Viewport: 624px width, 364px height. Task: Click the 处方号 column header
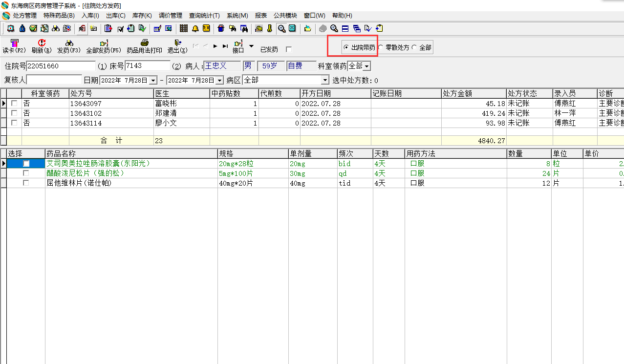point(111,93)
